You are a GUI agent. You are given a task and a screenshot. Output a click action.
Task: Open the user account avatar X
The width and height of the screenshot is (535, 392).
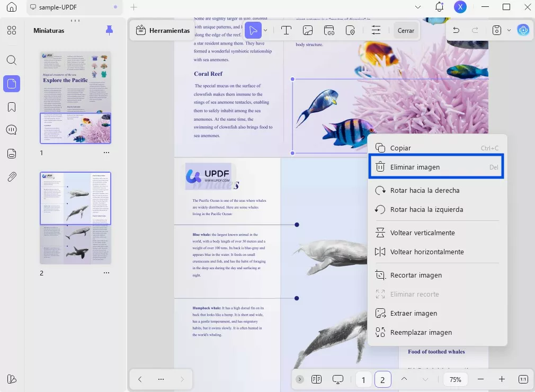[460, 7]
